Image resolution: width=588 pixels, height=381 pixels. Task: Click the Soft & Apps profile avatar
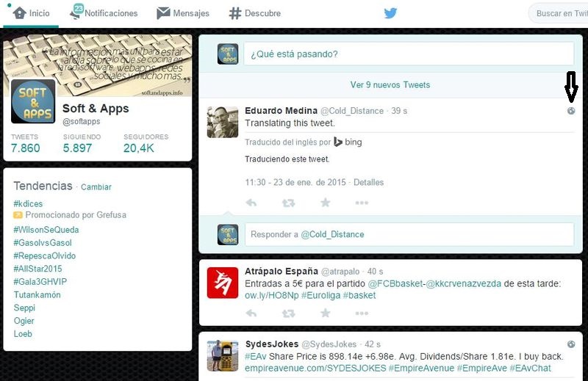tap(33, 101)
